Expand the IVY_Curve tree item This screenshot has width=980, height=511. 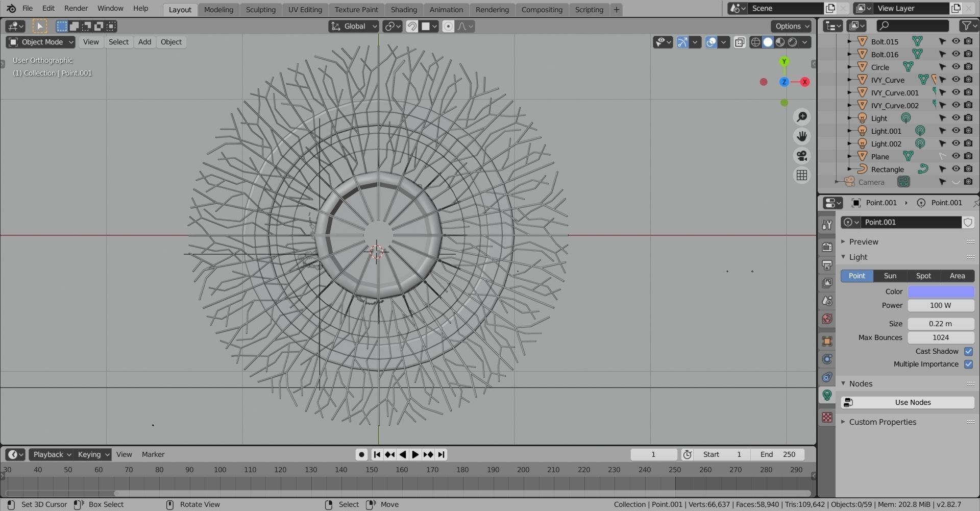coord(849,80)
